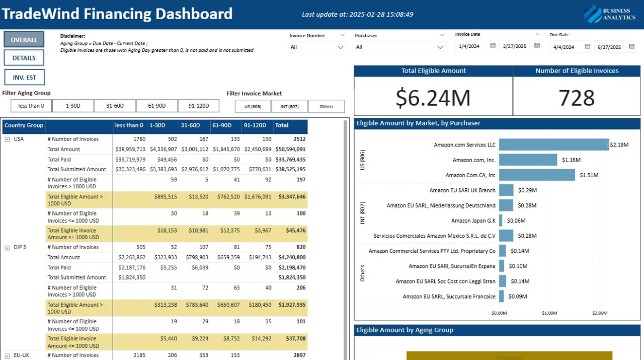644x360 pixels.
Task: Open the Invoice Number dropdown showing All
Action: click(x=317, y=47)
